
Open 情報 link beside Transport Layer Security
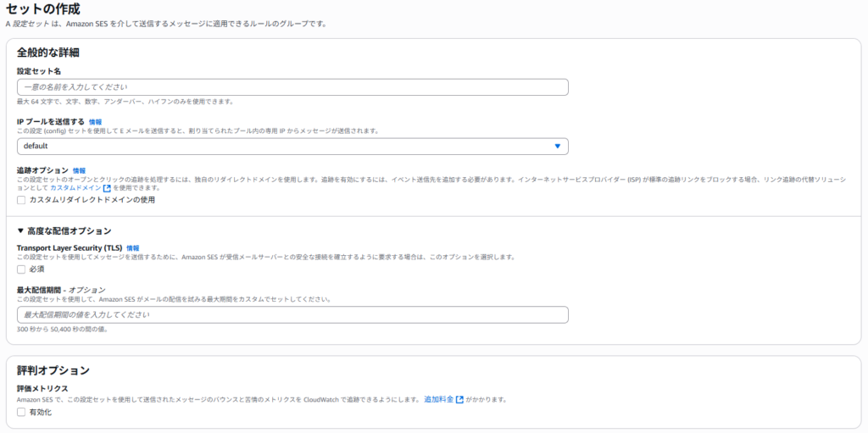133,247
